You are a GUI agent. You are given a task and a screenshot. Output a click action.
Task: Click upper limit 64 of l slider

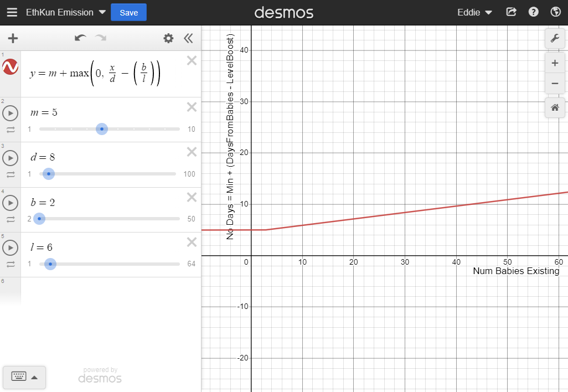coord(191,264)
